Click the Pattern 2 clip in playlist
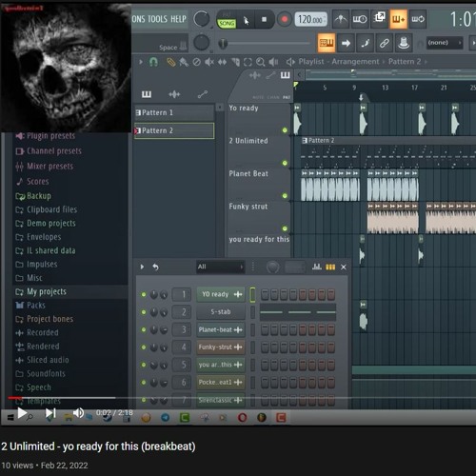The height and width of the screenshot is (476, 476). click(x=388, y=151)
